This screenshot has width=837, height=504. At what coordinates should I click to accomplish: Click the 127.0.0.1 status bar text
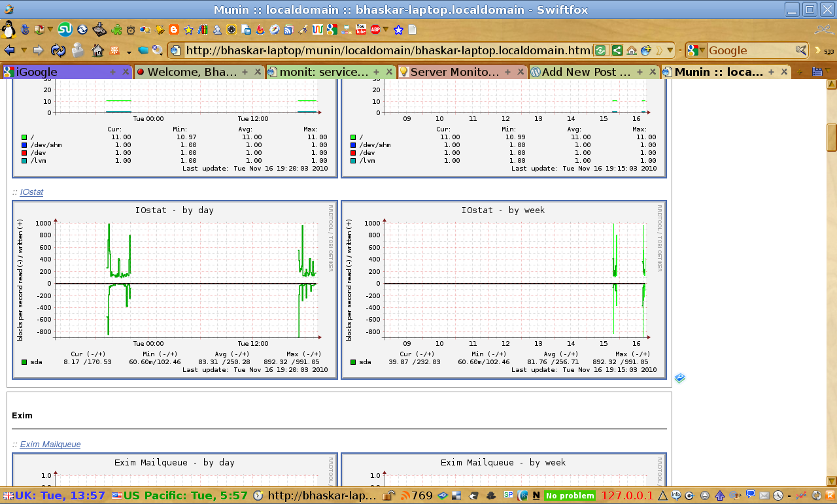pyautogui.click(x=627, y=496)
